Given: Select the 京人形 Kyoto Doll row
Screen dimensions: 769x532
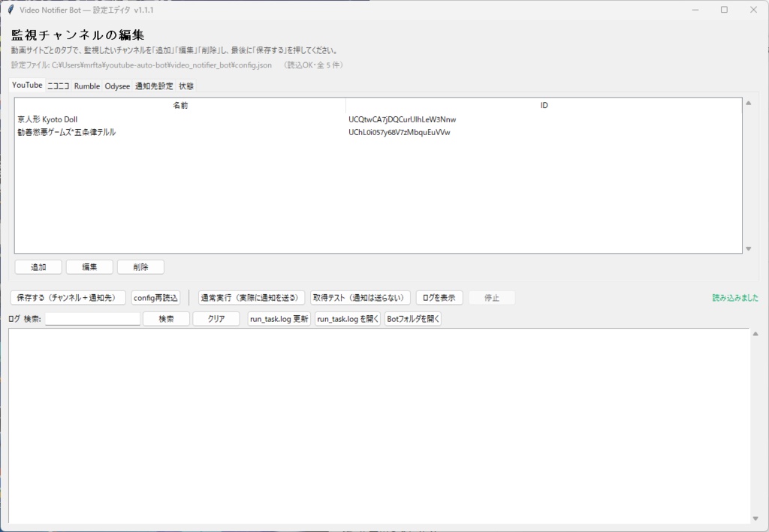Looking at the screenshot, I should pos(378,119).
